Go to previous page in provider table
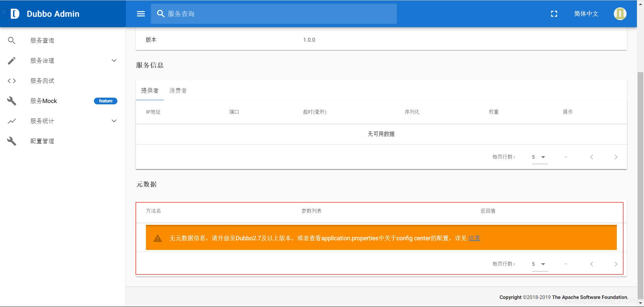Viewport: 644px width, 307px height. 592,157
